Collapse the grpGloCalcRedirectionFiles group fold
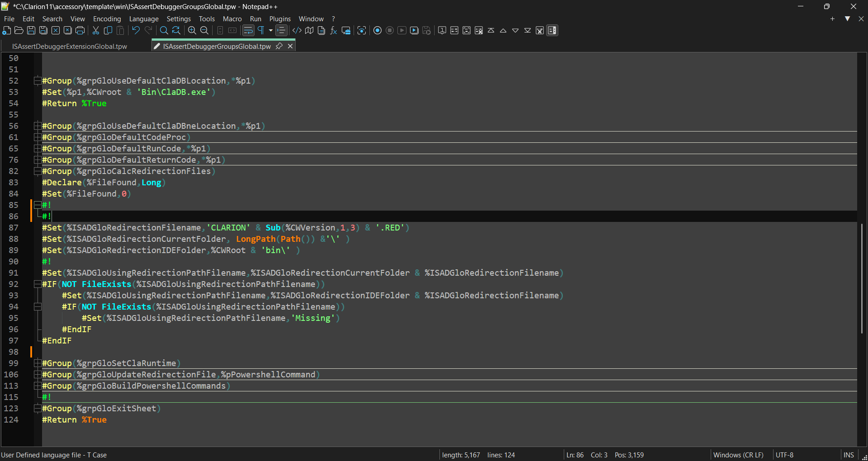Image resolution: width=868 pixels, height=461 pixels. point(38,171)
